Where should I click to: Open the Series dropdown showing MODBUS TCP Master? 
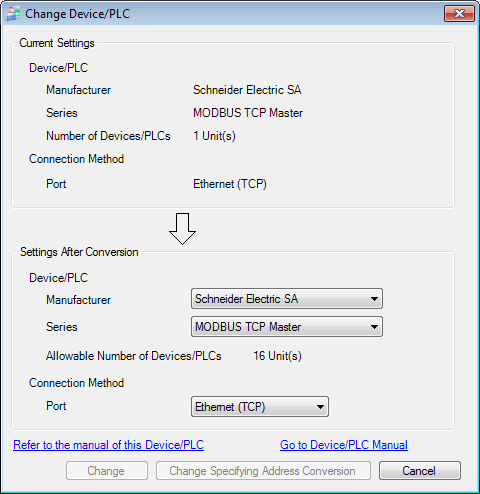tap(287, 327)
